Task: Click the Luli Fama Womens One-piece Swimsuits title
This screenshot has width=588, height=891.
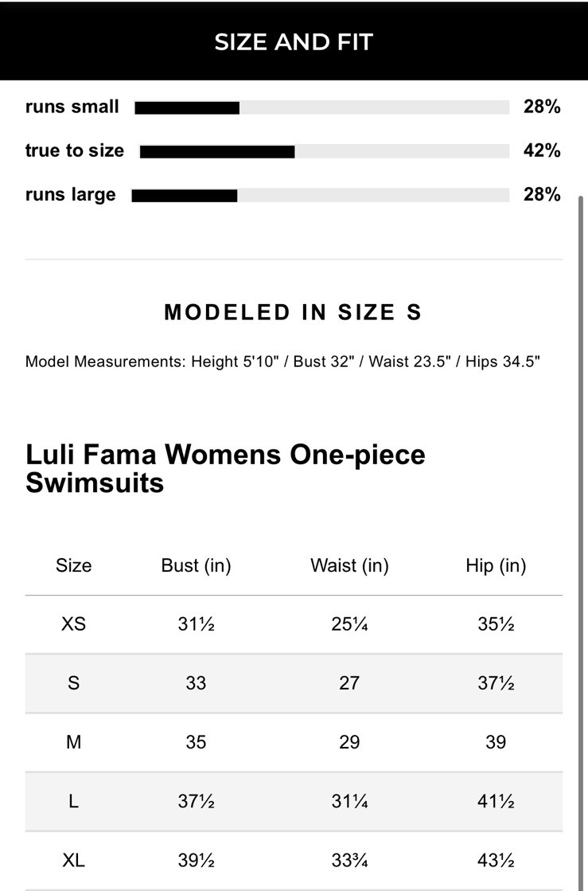Action: tap(225, 468)
